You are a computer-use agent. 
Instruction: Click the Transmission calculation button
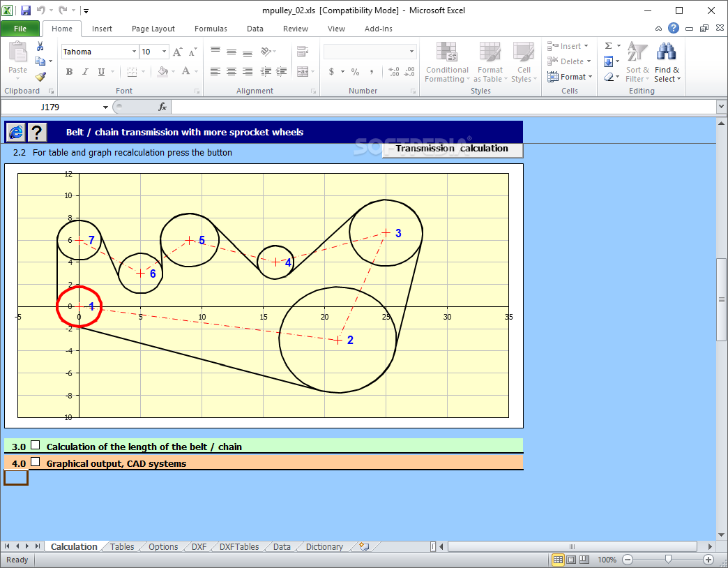[x=453, y=149]
